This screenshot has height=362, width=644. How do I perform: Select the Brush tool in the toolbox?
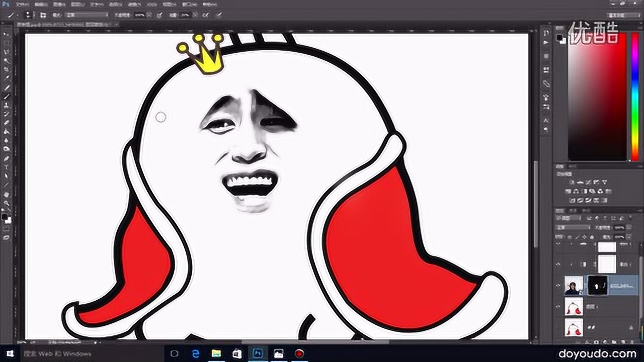pos(7,96)
